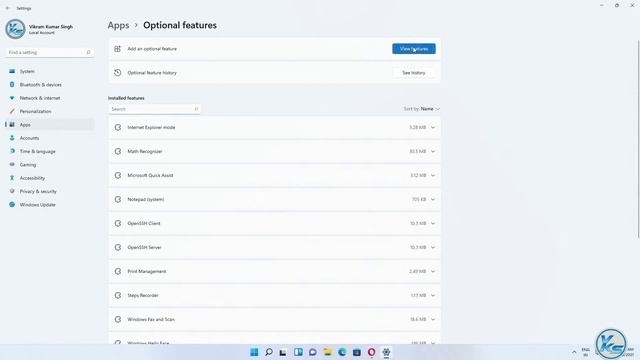640x360 pixels.
Task: Click the Privacy & security shield icon
Action: coord(12,191)
